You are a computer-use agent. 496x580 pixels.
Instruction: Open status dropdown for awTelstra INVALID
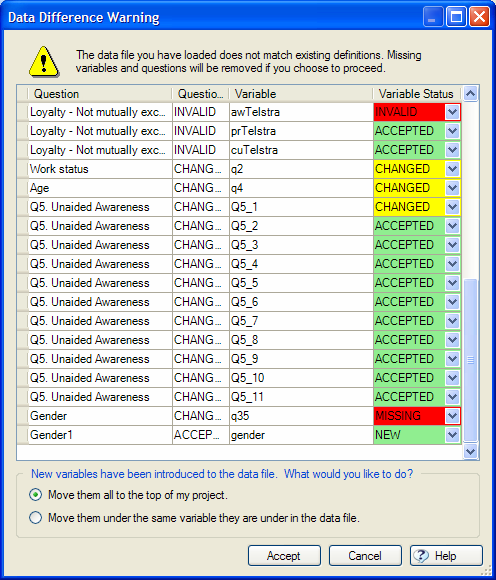[x=452, y=112]
